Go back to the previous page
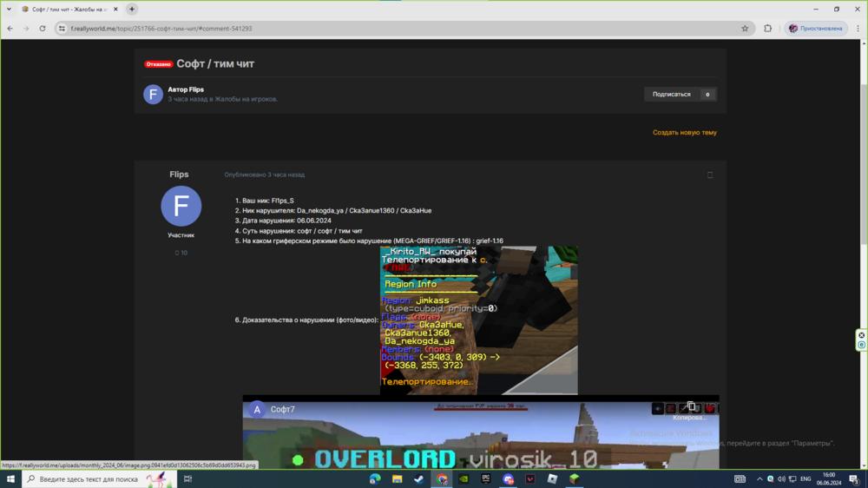The height and width of the screenshot is (488, 868). click(x=10, y=29)
